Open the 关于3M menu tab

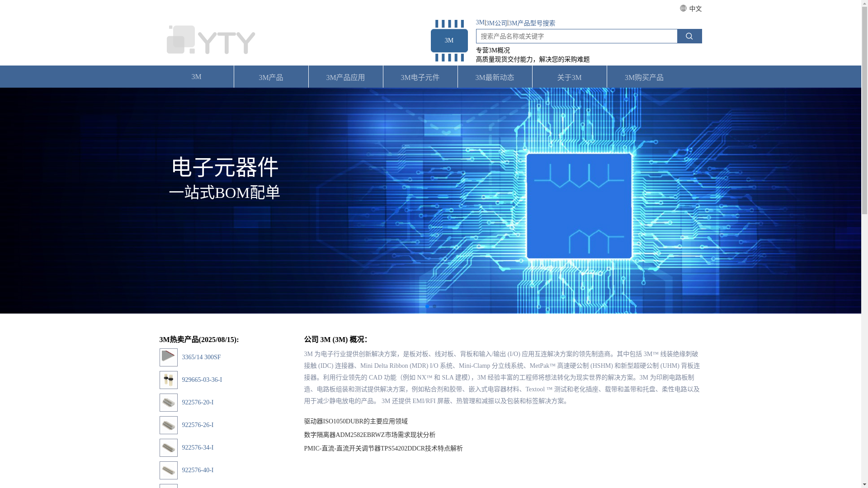point(569,77)
